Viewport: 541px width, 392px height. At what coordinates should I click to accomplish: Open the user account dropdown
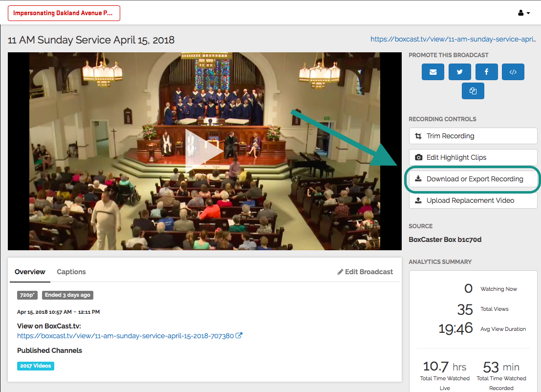524,13
